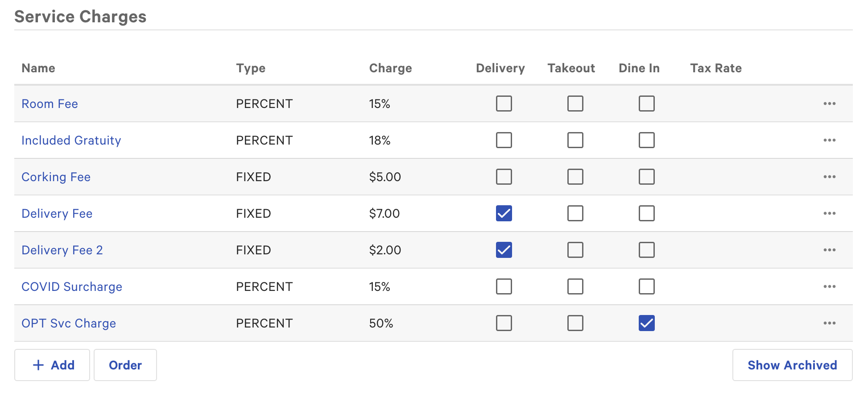Open the Included Gratuity ellipsis menu

pos(830,140)
